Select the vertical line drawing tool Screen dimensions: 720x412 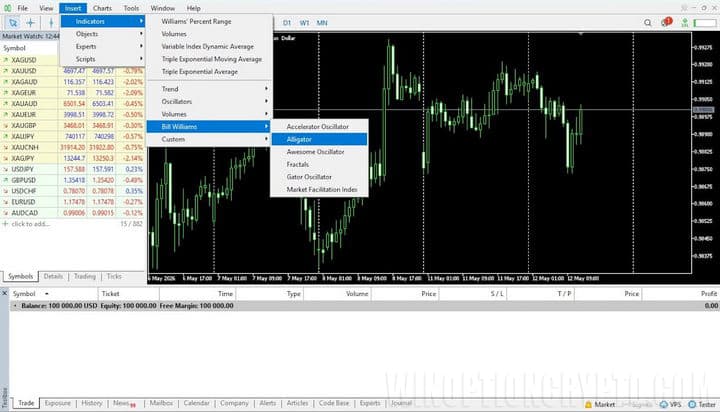click(x=51, y=23)
